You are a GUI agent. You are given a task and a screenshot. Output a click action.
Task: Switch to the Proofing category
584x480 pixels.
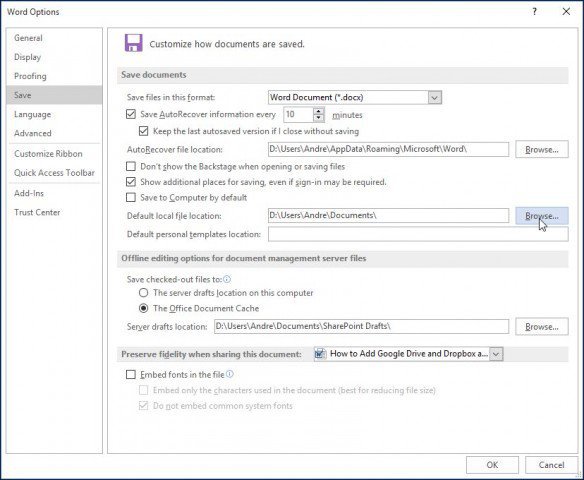31,76
